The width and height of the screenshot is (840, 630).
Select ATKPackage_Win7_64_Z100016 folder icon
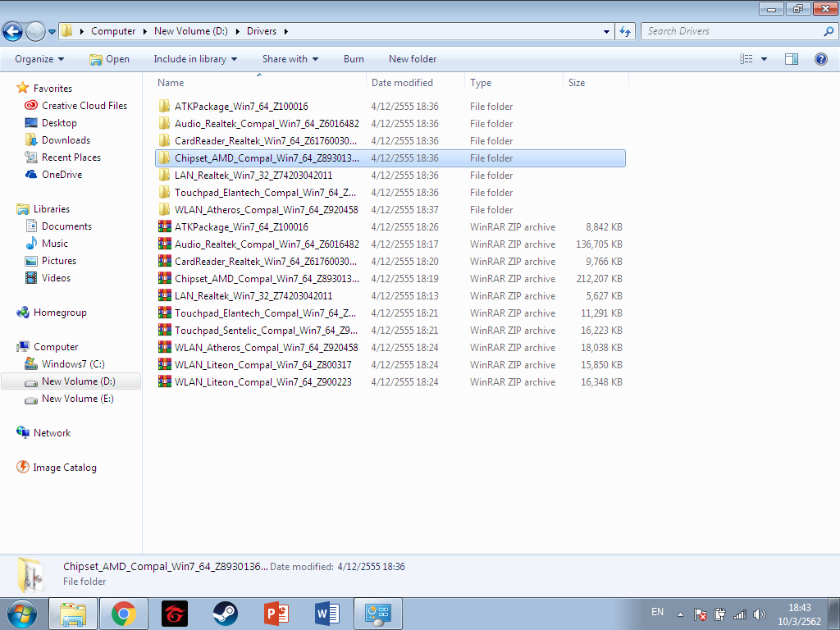164,106
